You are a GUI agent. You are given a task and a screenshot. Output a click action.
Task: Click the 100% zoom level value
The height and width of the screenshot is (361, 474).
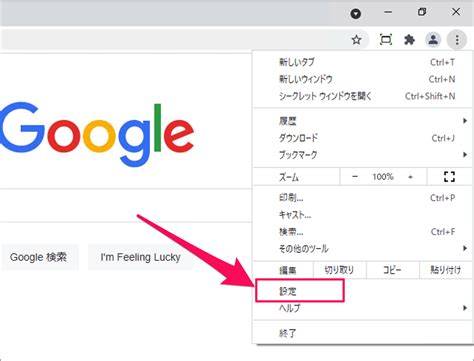(383, 177)
